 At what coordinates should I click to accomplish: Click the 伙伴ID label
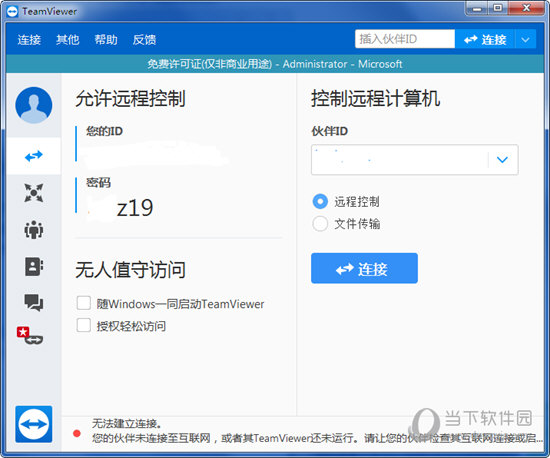click(330, 131)
